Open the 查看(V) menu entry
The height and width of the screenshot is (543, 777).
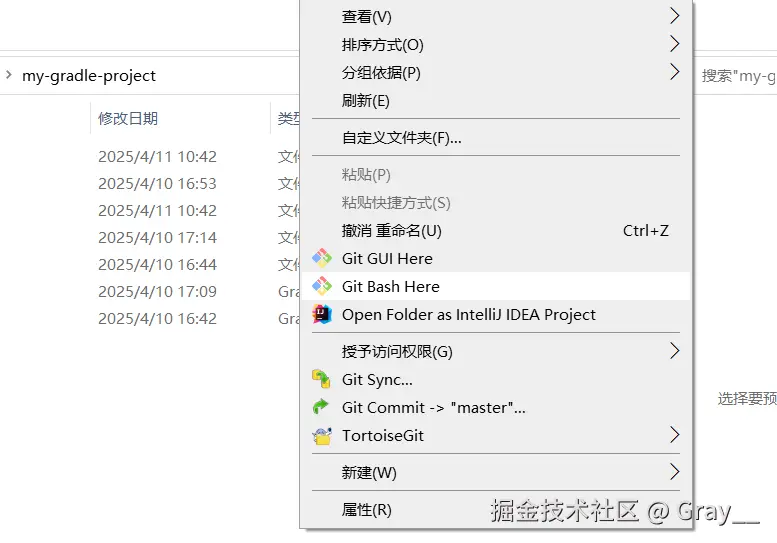point(495,16)
